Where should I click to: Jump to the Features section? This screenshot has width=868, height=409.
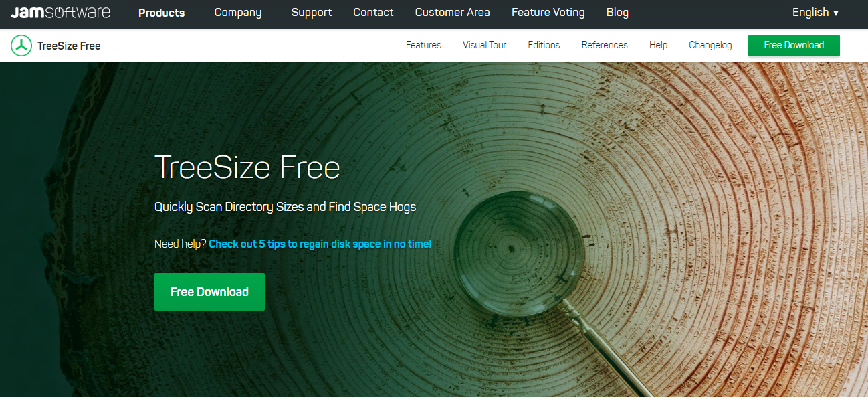pyautogui.click(x=423, y=45)
